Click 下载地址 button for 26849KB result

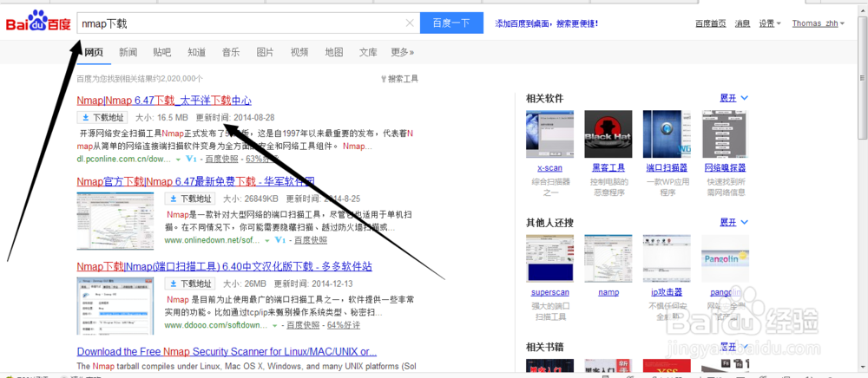pos(190,199)
